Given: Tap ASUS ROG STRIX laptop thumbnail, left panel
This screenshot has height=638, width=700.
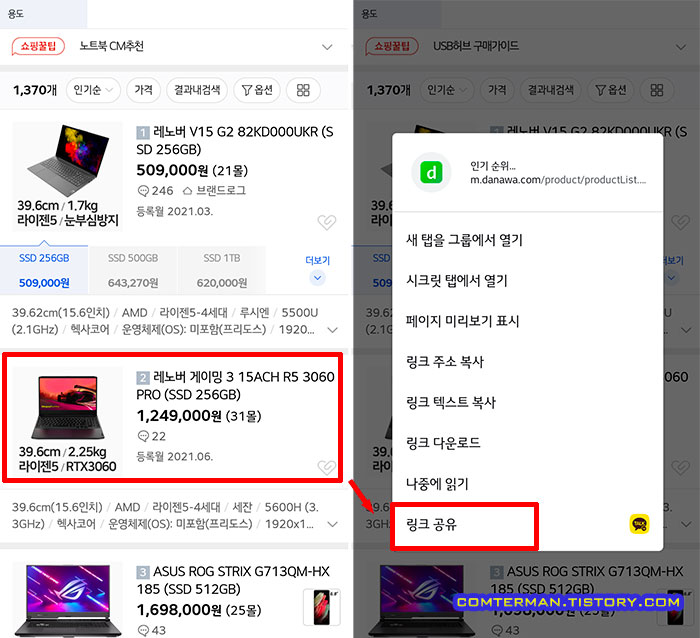Looking at the screenshot, I should click(x=68, y=600).
